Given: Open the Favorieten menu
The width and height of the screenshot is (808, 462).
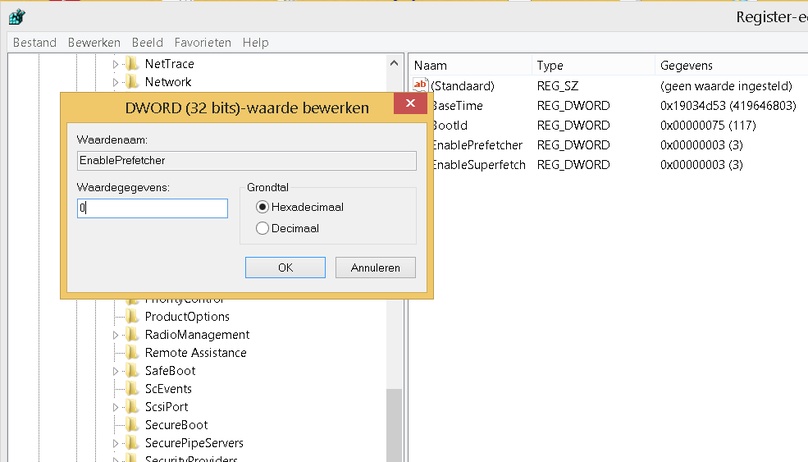Looking at the screenshot, I should tap(203, 42).
